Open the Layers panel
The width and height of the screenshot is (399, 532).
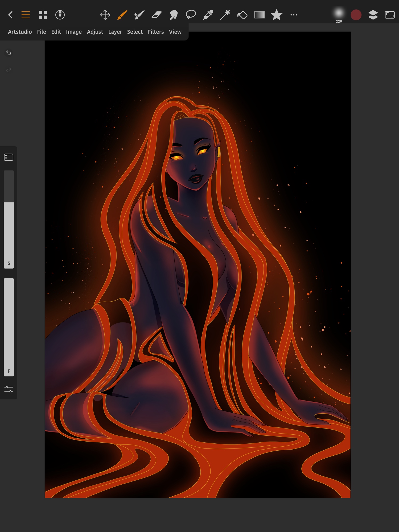pos(373,15)
